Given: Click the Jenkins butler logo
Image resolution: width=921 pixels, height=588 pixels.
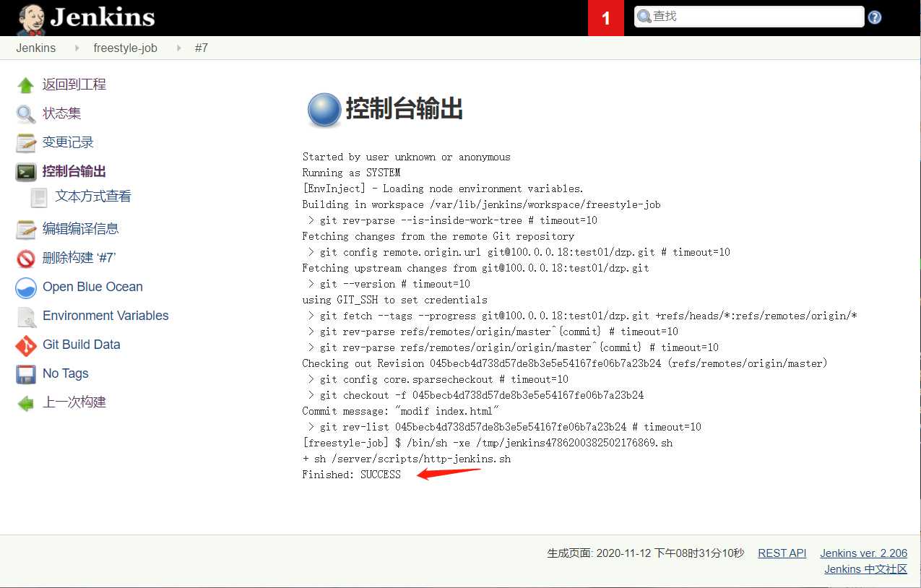Looking at the screenshot, I should click(x=30, y=19).
